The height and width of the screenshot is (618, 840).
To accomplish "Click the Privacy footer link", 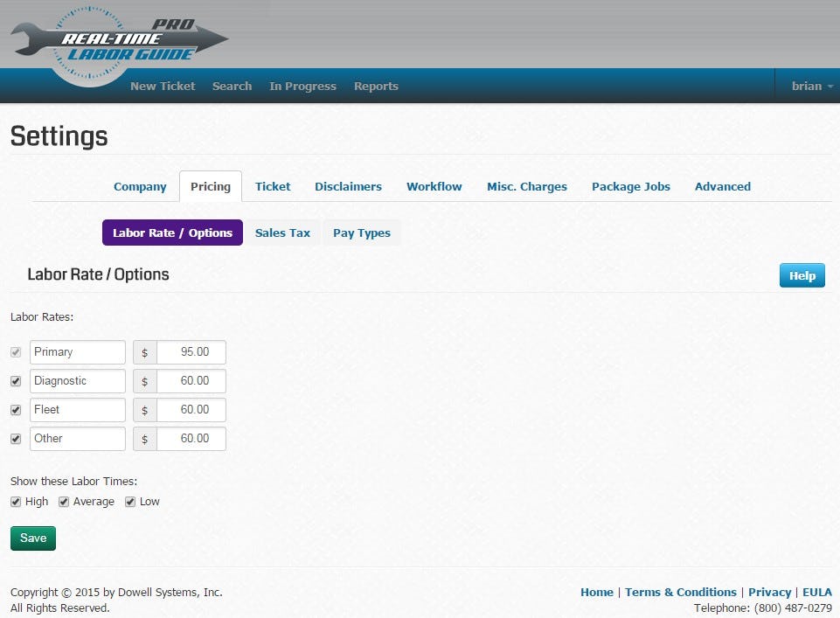I will click(769, 592).
